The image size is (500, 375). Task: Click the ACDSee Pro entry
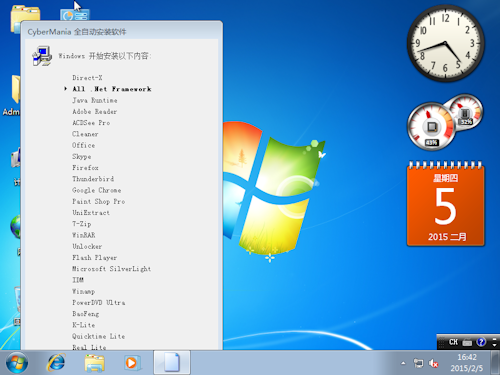click(x=91, y=123)
